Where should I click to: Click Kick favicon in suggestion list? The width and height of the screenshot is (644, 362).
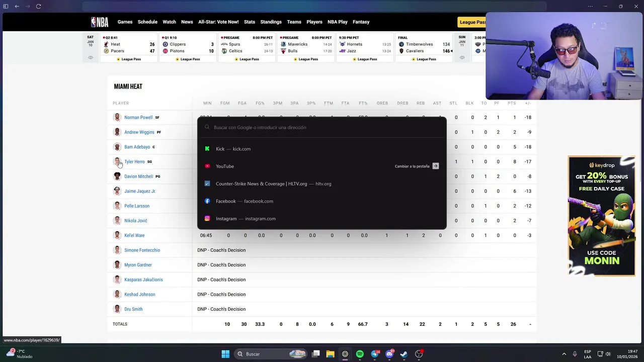207,149
